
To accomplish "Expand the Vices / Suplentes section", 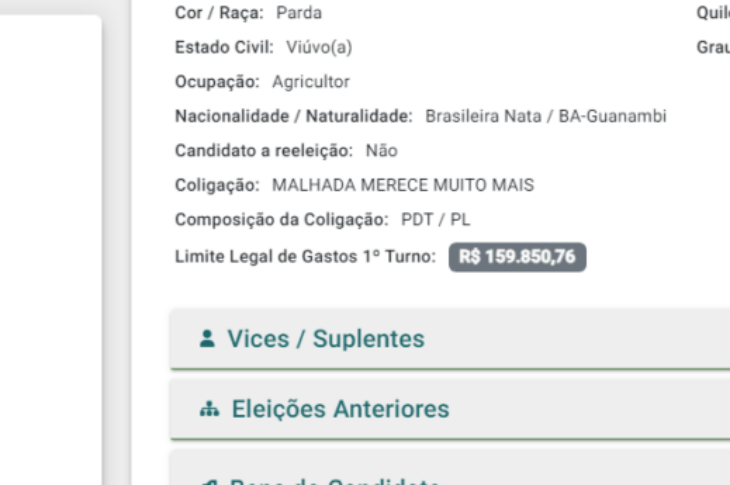I will click(324, 339).
